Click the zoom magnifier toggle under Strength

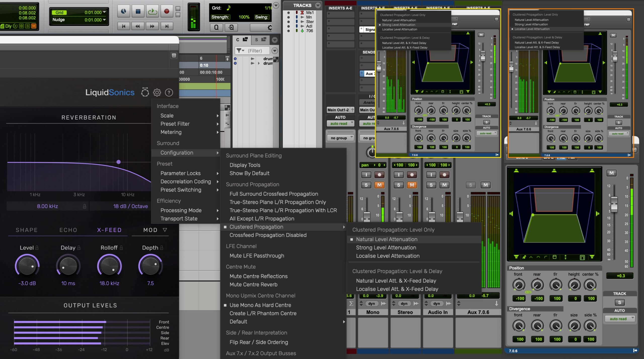pos(216,27)
